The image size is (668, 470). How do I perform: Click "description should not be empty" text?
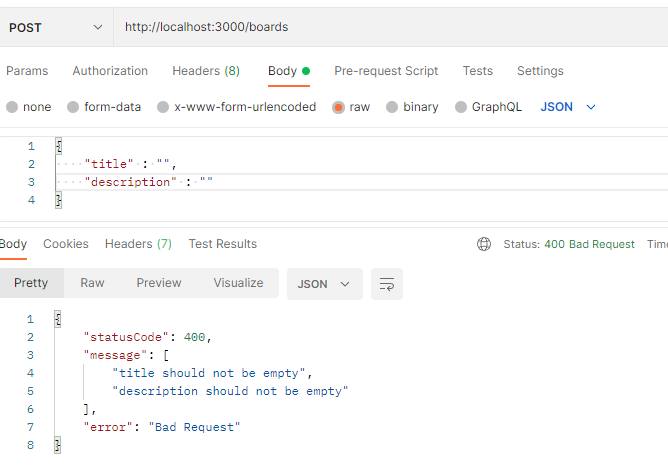(x=230, y=391)
